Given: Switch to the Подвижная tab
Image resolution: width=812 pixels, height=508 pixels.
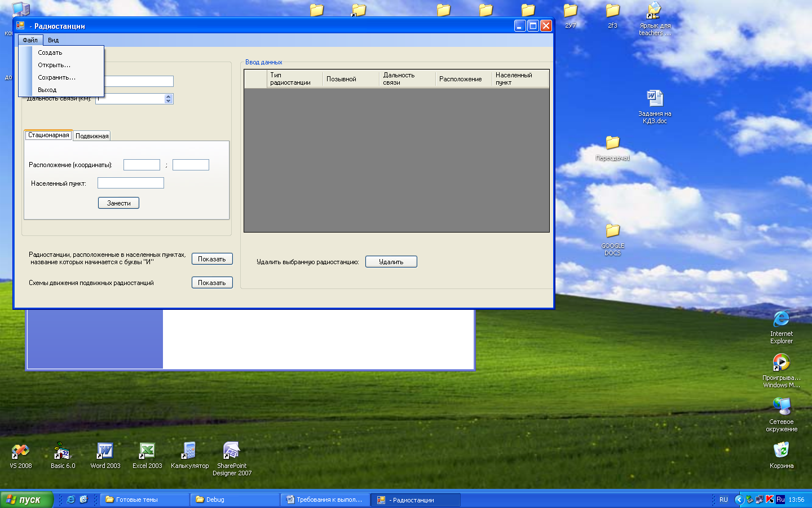Looking at the screenshot, I should click(92, 136).
